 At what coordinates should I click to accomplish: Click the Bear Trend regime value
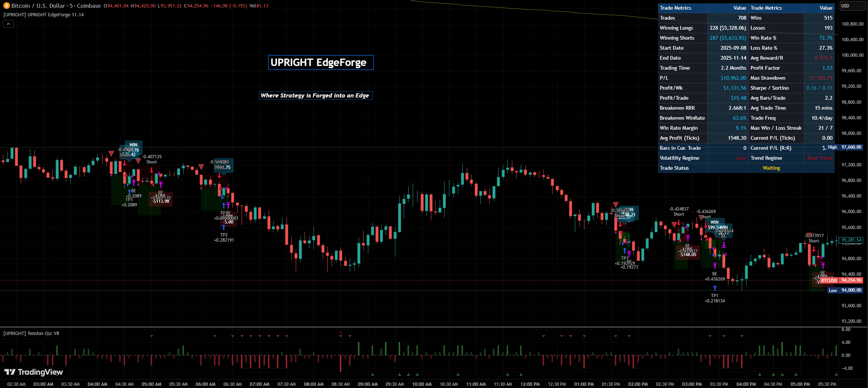coord(820,158)
